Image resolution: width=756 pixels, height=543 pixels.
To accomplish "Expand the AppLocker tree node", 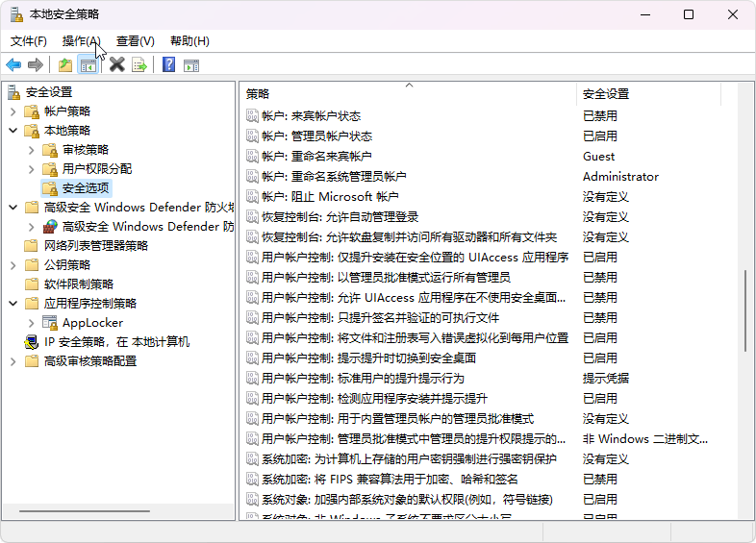I will pyautogui.click(x=31, y=323).
